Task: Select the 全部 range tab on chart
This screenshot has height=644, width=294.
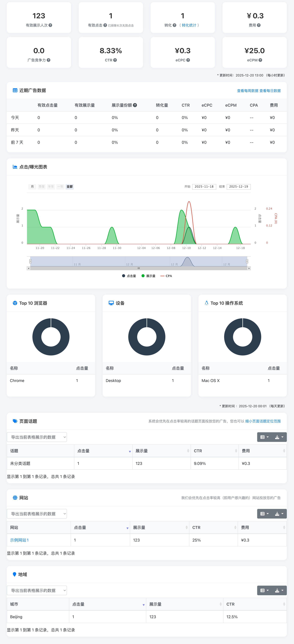Action: pos(69,186)
